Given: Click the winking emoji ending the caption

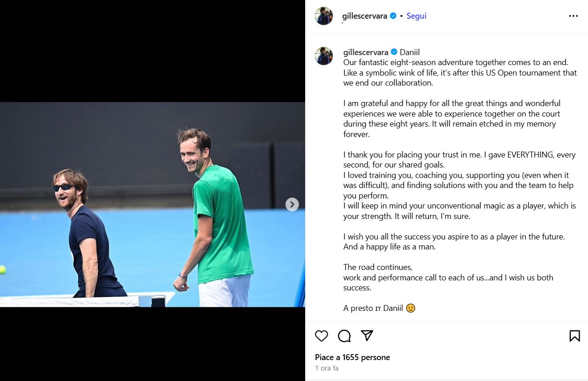Looking at the screenshot, I should 411,308.
